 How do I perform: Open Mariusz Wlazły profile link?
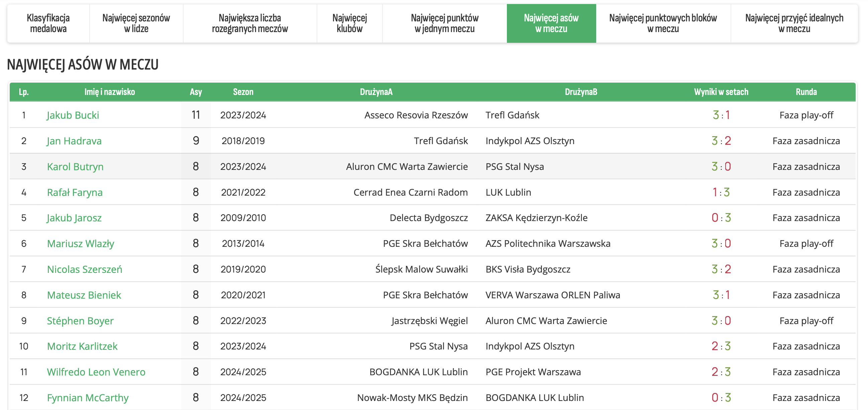point(81,243)
